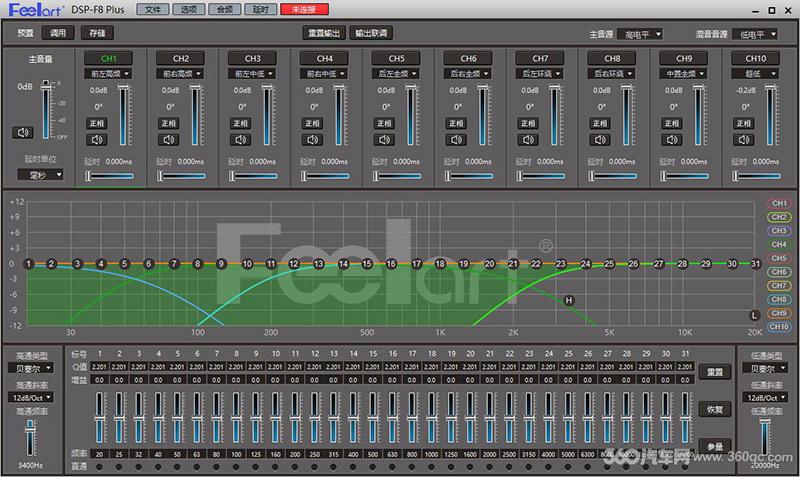Select the L low-pass marker on graph
This screenshot has width=800, height=477.
pos(755,315)
